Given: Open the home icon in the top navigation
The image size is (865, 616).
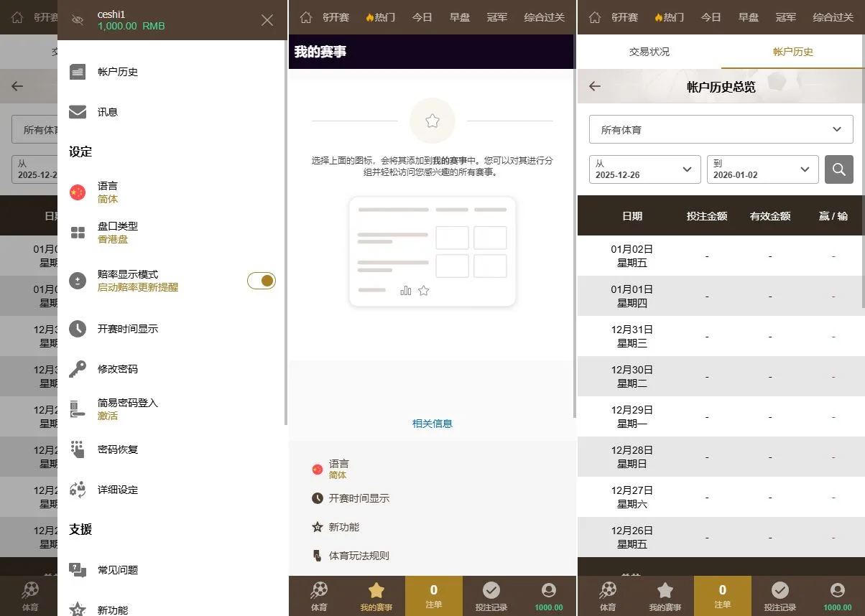Looking at the screenshot, I should tap(306, 17).
